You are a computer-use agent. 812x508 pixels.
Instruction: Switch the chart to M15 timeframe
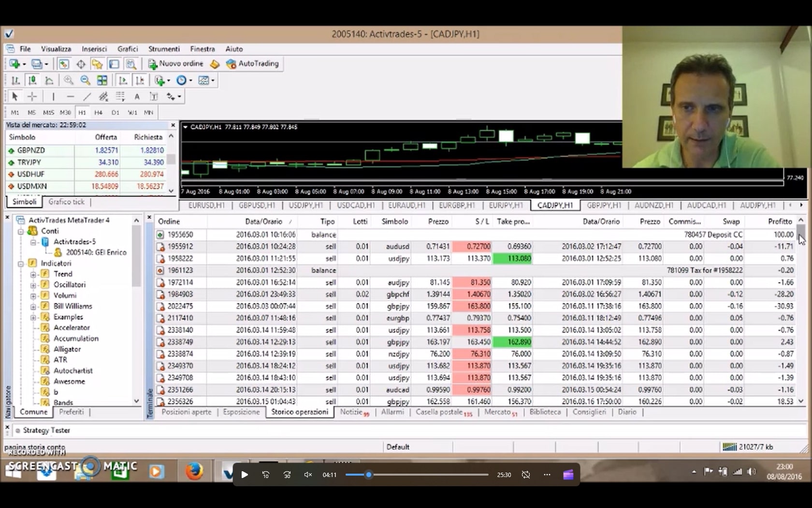tap(48, 113)
